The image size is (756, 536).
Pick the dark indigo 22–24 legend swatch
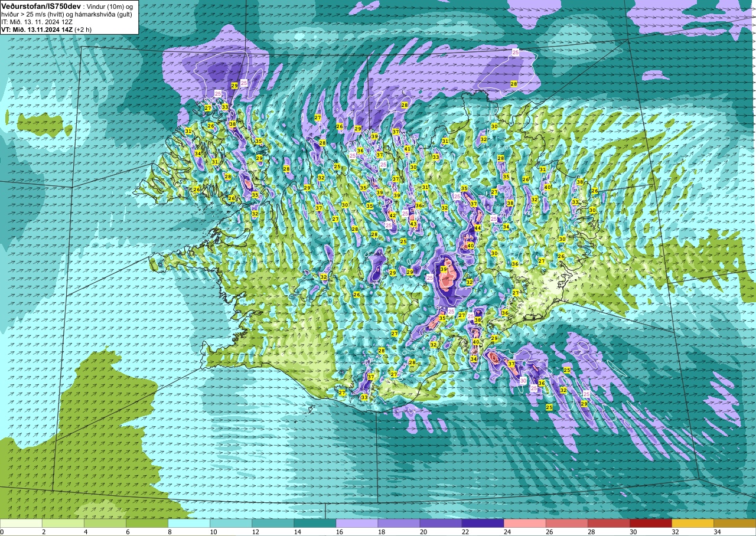pos(483,523)
